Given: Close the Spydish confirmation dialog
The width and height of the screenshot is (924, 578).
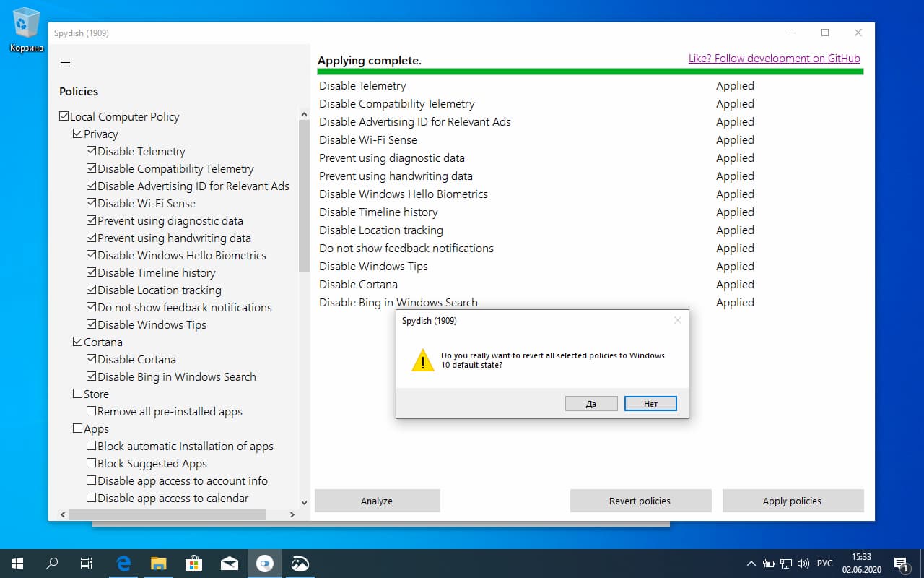Looking at the screenshot, I should [x=677, y=320].
